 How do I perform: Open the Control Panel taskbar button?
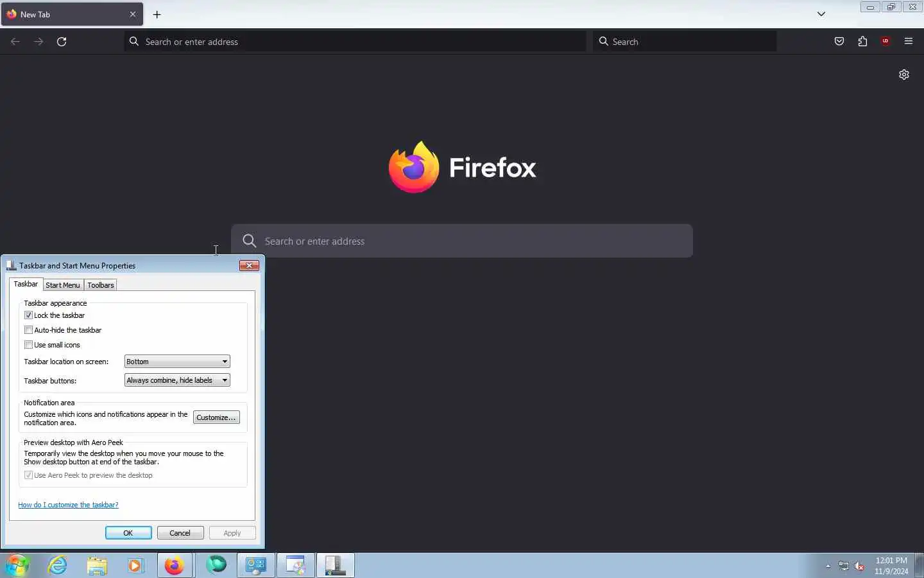pos(256,565)
